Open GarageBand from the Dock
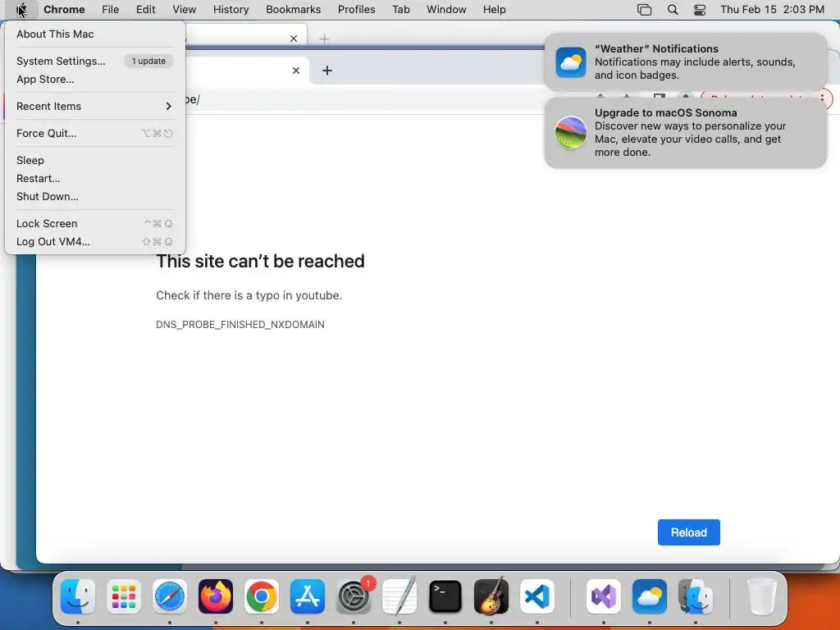The width and height of the screenshot is (840, 630). (x=491, y=596)
